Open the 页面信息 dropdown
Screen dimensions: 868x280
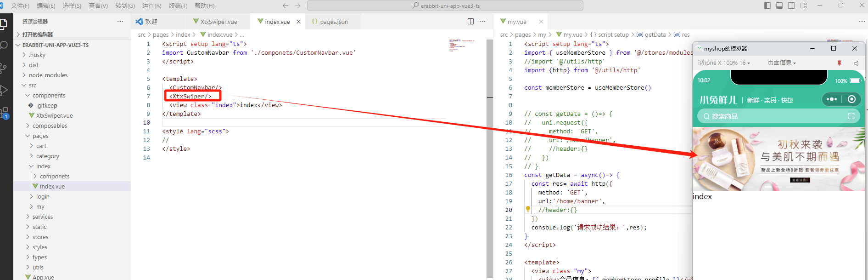click(x=782, y=63)
